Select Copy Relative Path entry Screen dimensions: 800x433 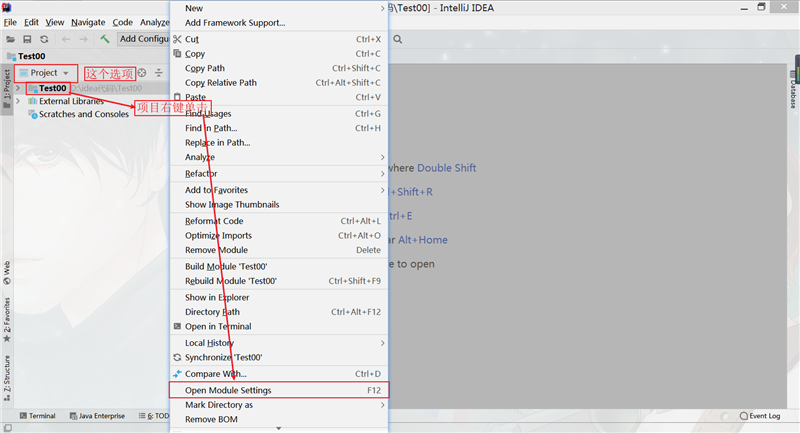point(279,83)
